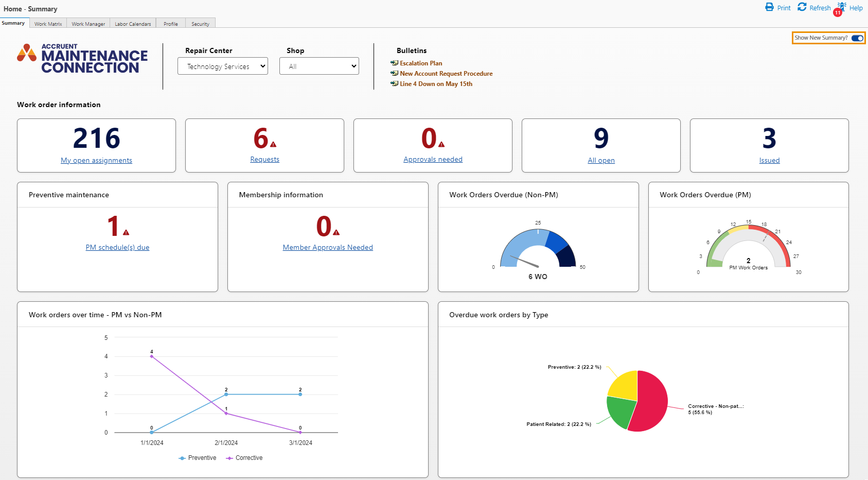Click the My open assignments link

[x=96, y=160]
